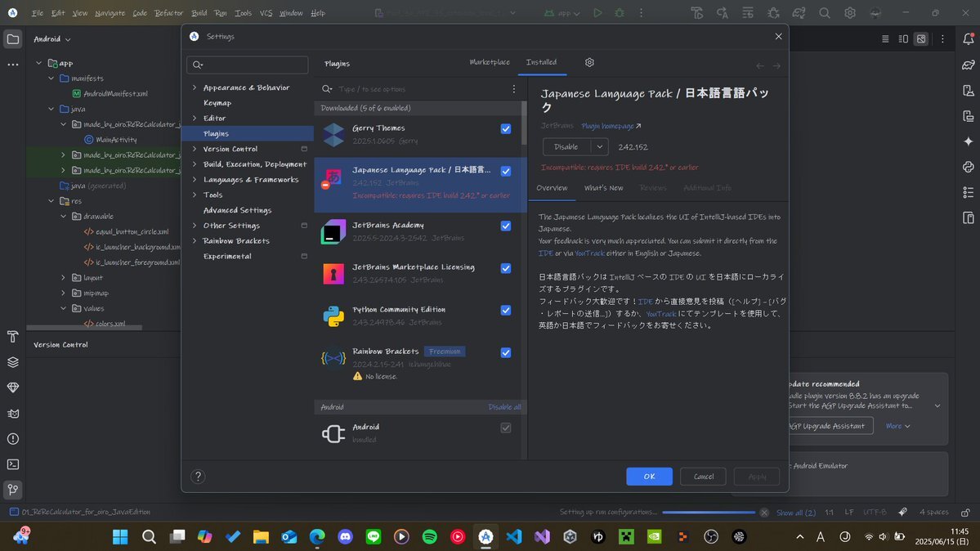The height and width of the screenshot is (551, 980).
Task: Click the Disable plugin button
Action: point(566,147)
